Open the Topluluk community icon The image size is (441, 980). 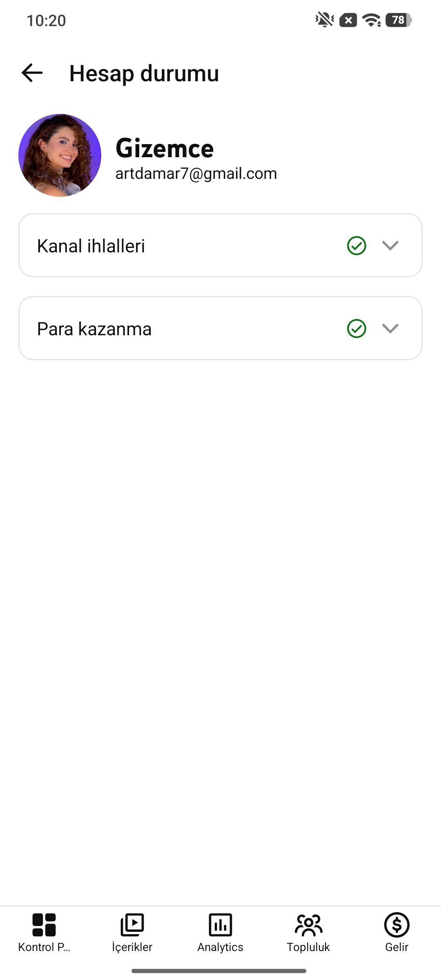point(308,925)
